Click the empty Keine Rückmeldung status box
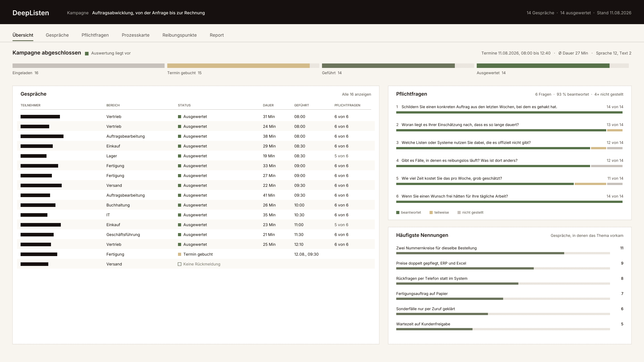The height and width of the screenshot is (362, 644). pyautogui.click(x=180, y=264)
